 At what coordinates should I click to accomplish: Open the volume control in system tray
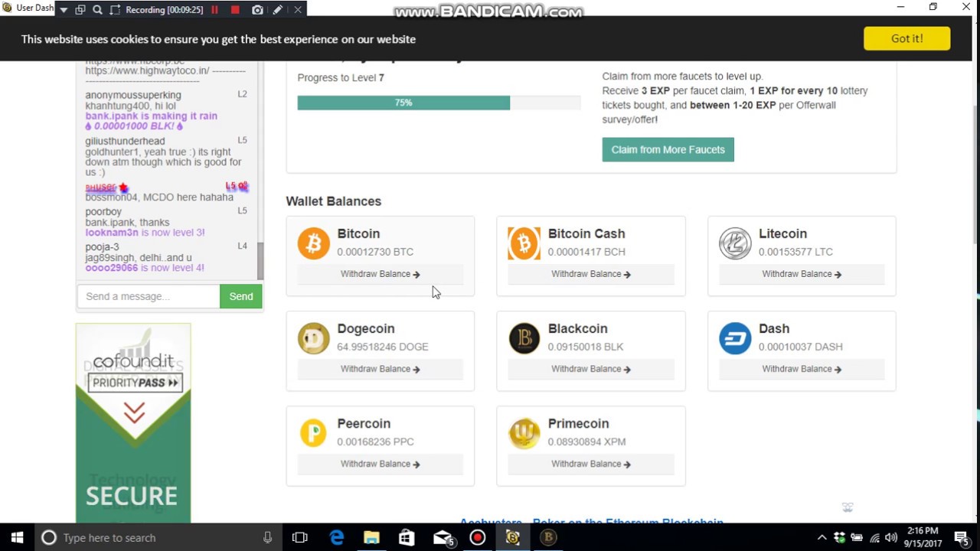coord(890,537)
